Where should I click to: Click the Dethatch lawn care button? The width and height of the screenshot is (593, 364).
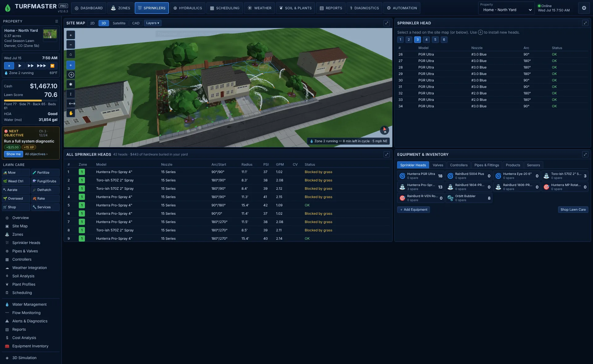click(45, 190)
